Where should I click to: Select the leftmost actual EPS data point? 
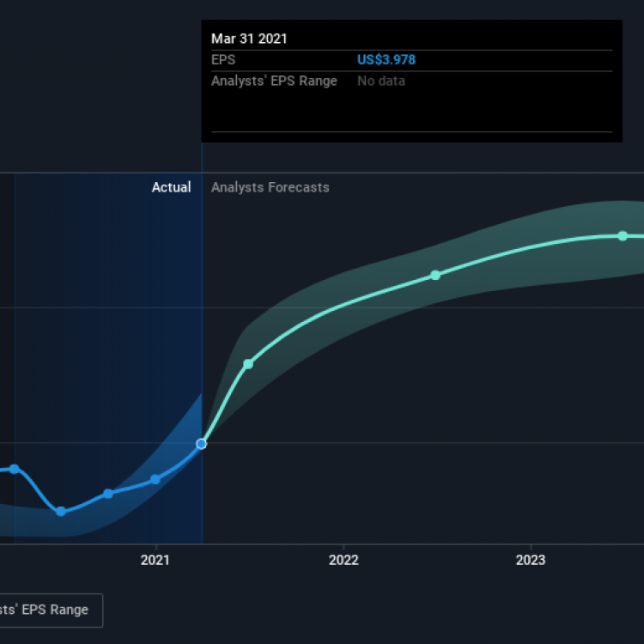[15, 469]
